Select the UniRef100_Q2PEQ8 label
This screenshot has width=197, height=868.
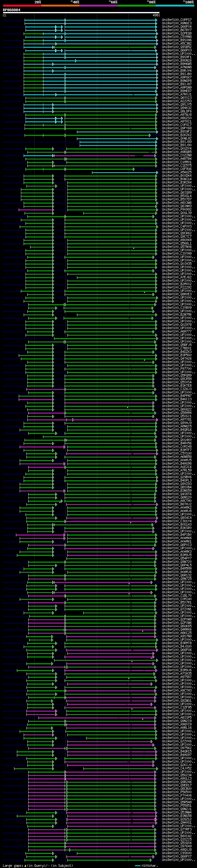pos(177,33)
